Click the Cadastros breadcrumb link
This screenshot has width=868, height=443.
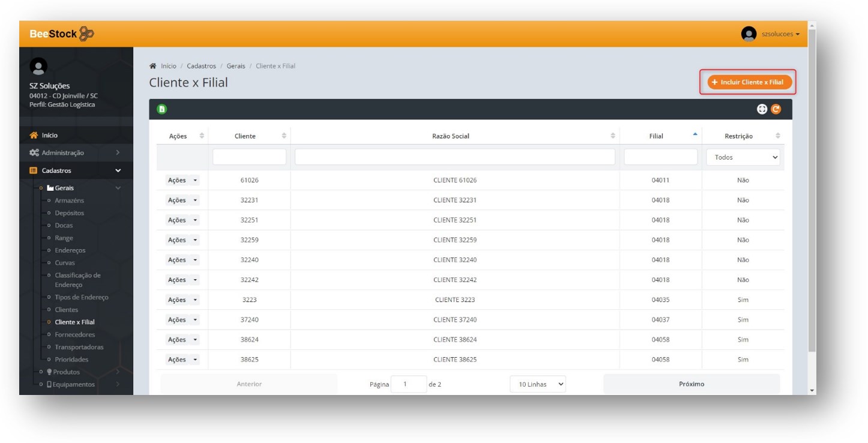[201, 66]
